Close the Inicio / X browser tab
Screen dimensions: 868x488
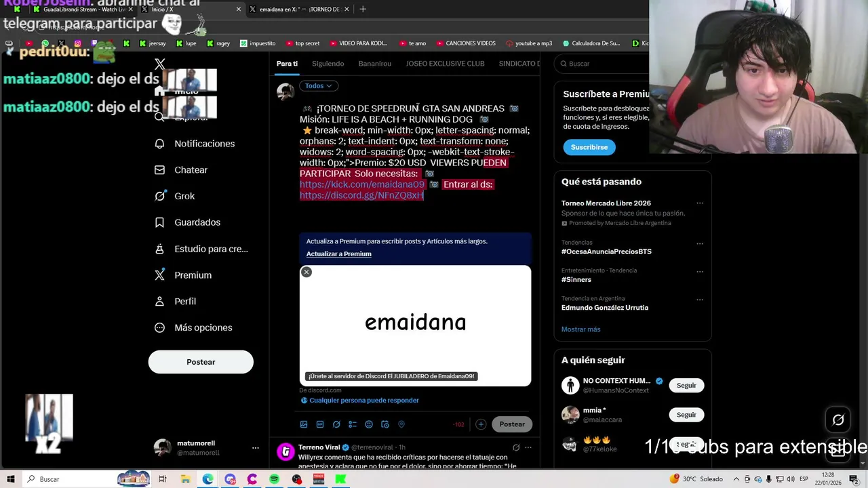[239, 9]
